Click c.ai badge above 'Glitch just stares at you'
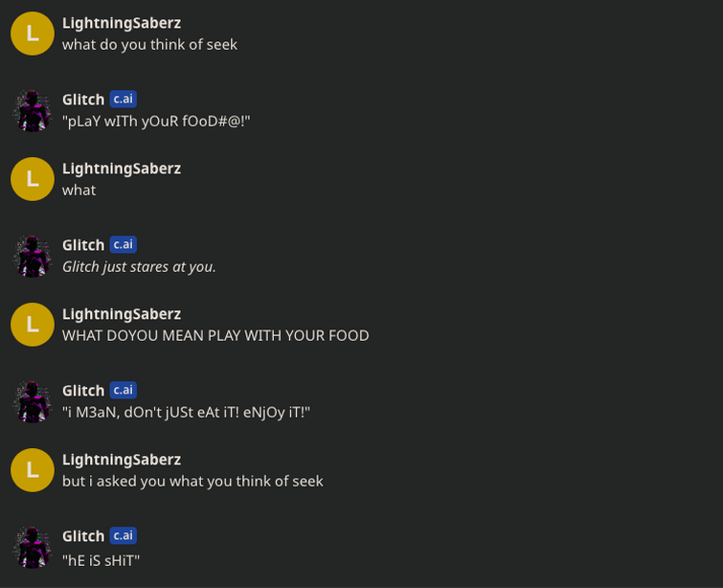This screenshot has height=588, width=723. pos(124,244)
